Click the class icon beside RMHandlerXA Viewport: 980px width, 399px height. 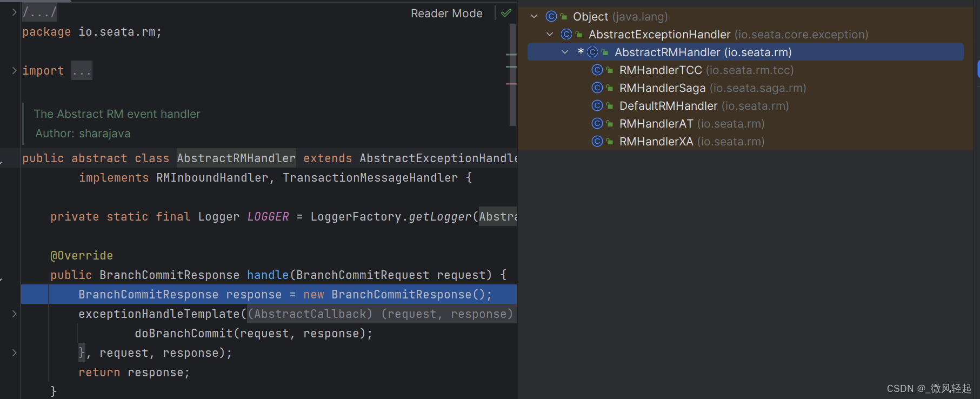tap(597, 142)
